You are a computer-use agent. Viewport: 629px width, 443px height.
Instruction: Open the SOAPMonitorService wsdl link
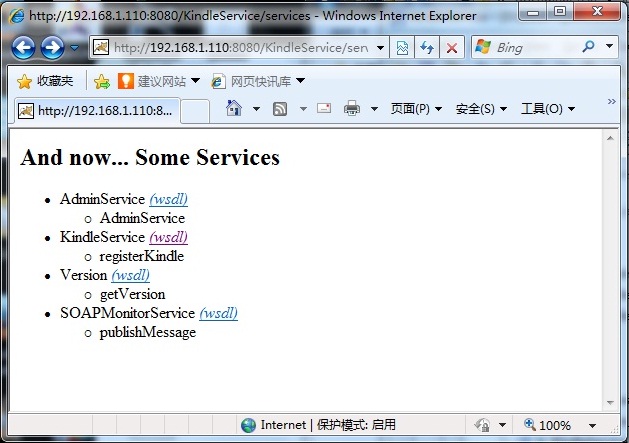[x=219, y=313]
